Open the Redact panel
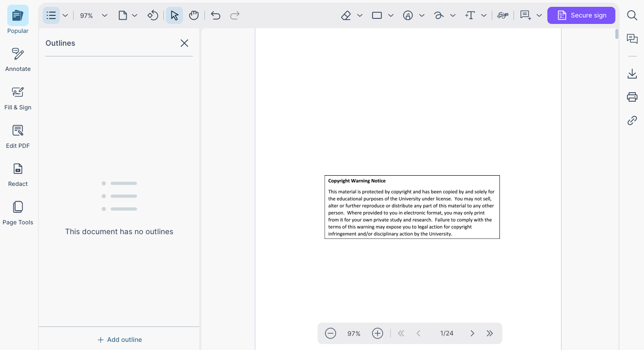The width and height of the screenshot is (644, 350). [x=18, y=174]
